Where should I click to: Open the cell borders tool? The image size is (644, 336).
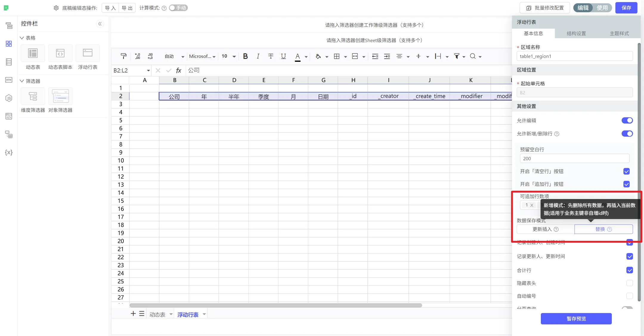[x=337, y=56]
